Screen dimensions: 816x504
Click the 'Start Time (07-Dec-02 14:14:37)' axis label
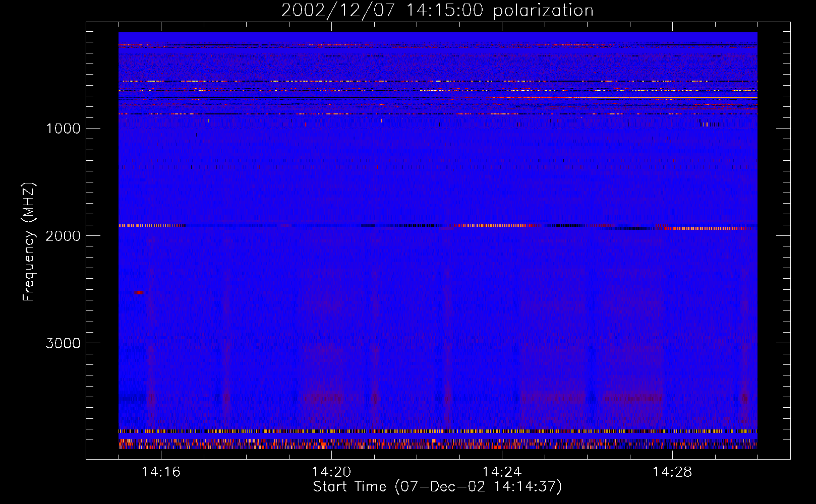click(437, 487)
